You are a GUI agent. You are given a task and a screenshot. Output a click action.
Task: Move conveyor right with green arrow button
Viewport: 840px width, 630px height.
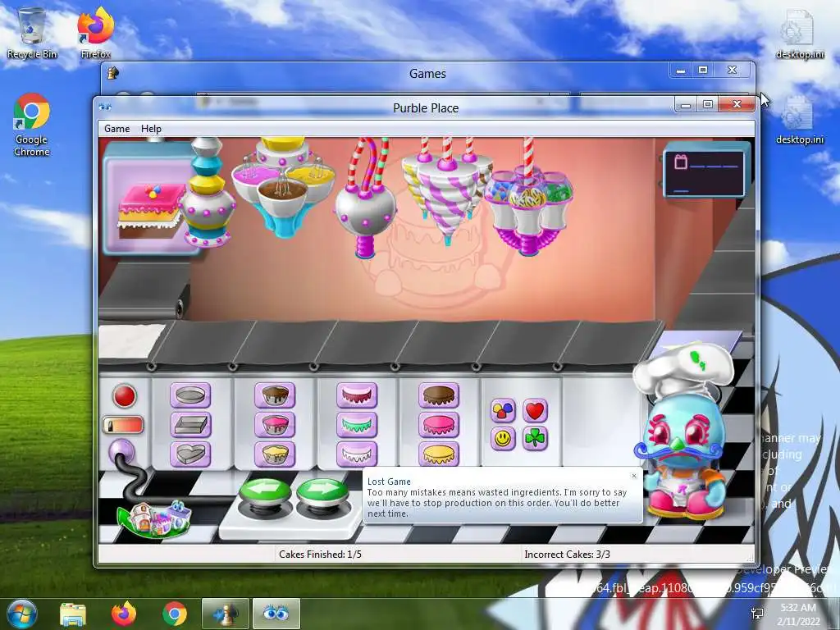click(322, 493)
